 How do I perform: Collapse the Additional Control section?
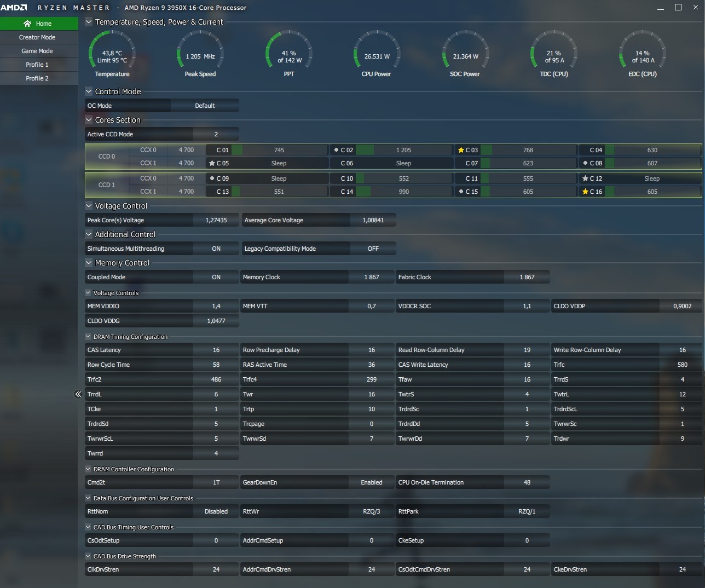pyautogui.click(x=89, y=234)
